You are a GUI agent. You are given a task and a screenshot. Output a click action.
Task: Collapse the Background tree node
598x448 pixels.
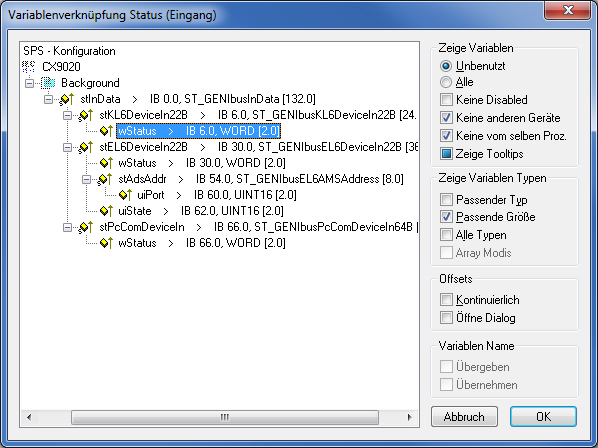(x=29, y=83)
